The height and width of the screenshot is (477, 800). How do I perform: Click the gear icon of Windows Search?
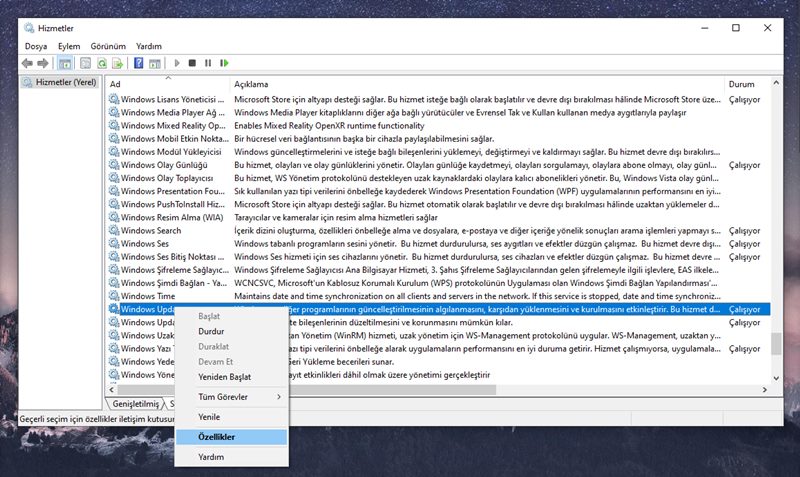tap(114, 231)
